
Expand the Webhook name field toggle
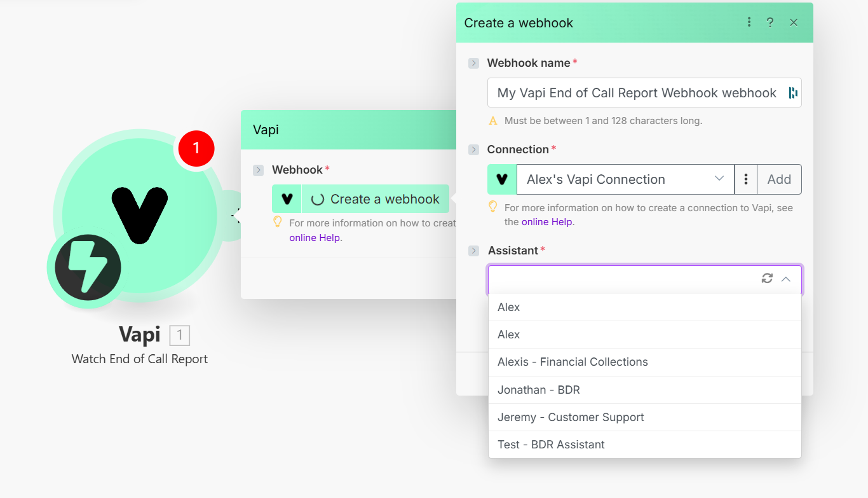pos(473,63)
